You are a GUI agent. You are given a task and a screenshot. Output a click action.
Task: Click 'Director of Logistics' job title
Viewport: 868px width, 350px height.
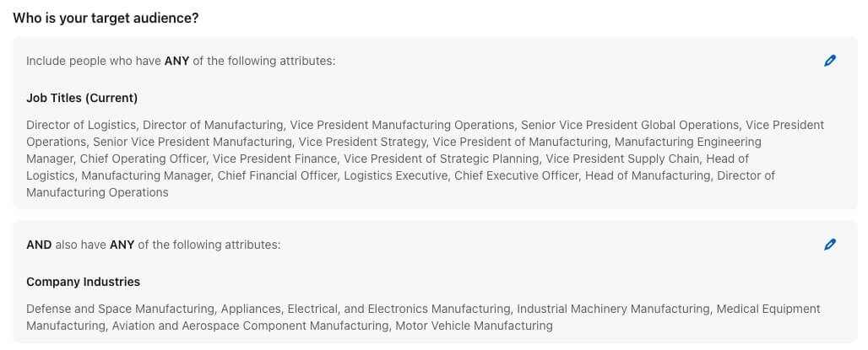pyautogui.click(x=81, y=125)
